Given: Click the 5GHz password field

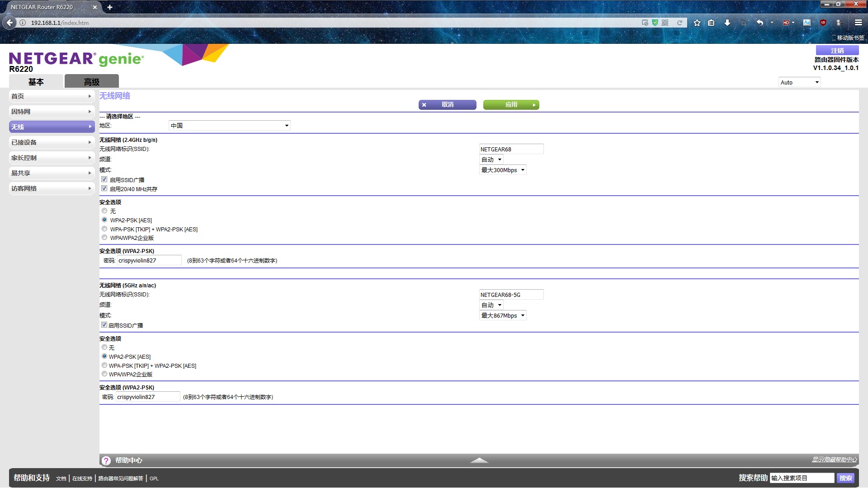Looking at the screenshot, I should (x=148, y=397).
